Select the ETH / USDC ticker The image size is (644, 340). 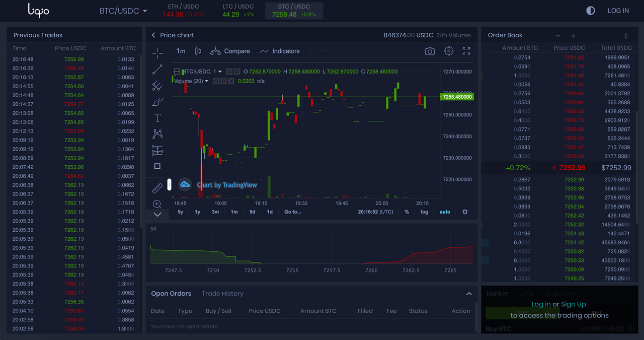[x=184, y=11]
